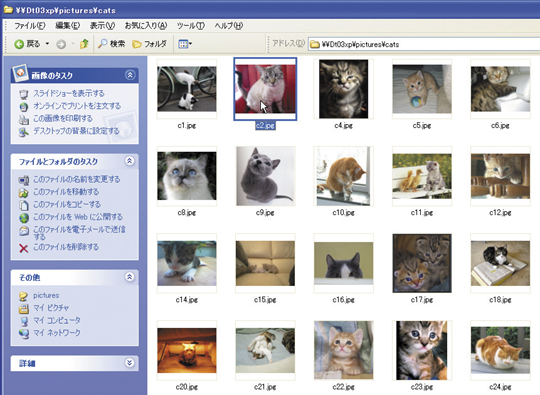
Task: Select the c20.jpg thumbnail
Action: click(187, 350)
